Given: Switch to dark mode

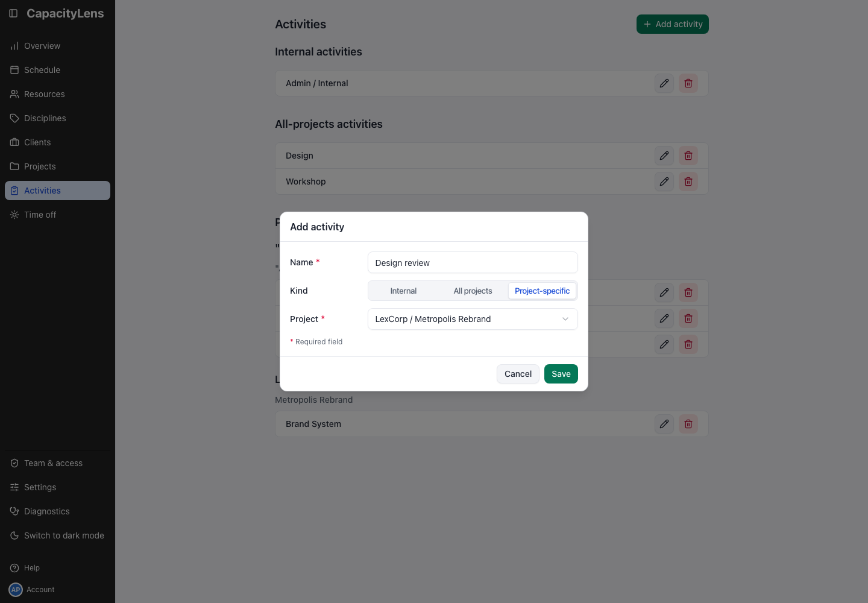Looking at the screenshot, I should click(x=57, y=535).
